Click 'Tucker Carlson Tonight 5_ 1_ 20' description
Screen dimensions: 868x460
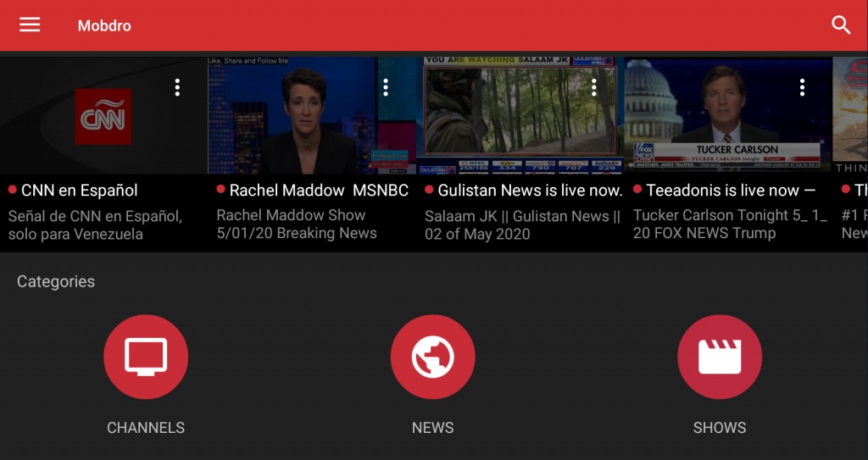pos(730,224)
